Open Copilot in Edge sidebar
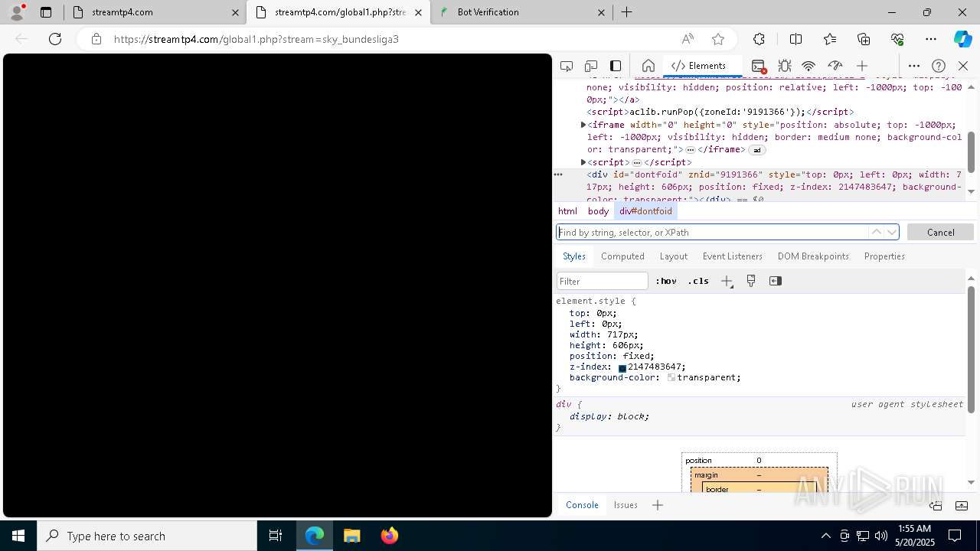Screen dimensions: 980x551 (x=962, y=39)
